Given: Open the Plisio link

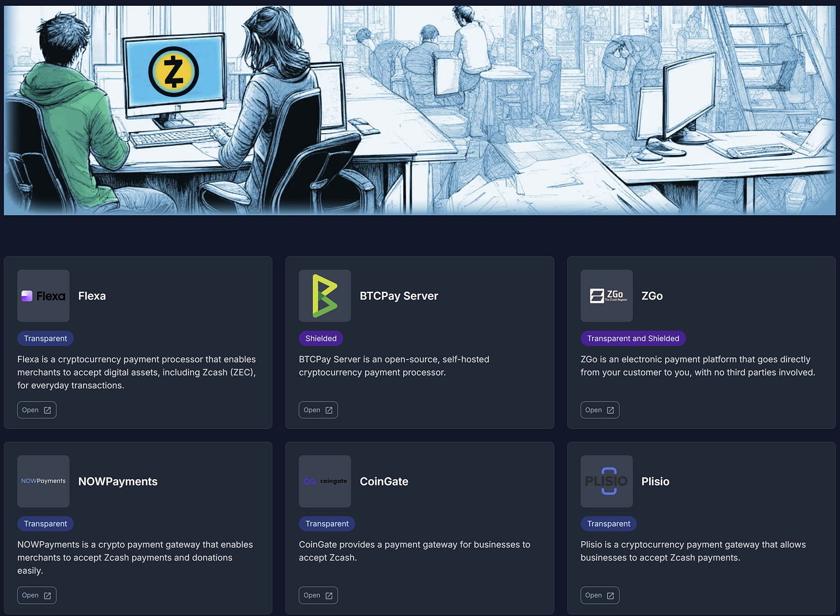Looking at the screenshot, I should tap(600, 595).
